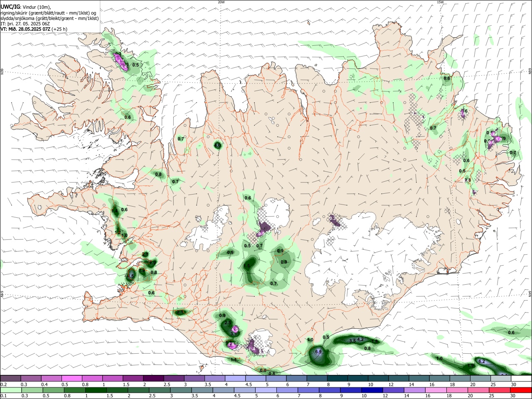Viewport: 532px width, 399px height.
Task: Click the init time line 'IT: þri. 27. 05. 2025 06Z'
Action: [25, 24]
